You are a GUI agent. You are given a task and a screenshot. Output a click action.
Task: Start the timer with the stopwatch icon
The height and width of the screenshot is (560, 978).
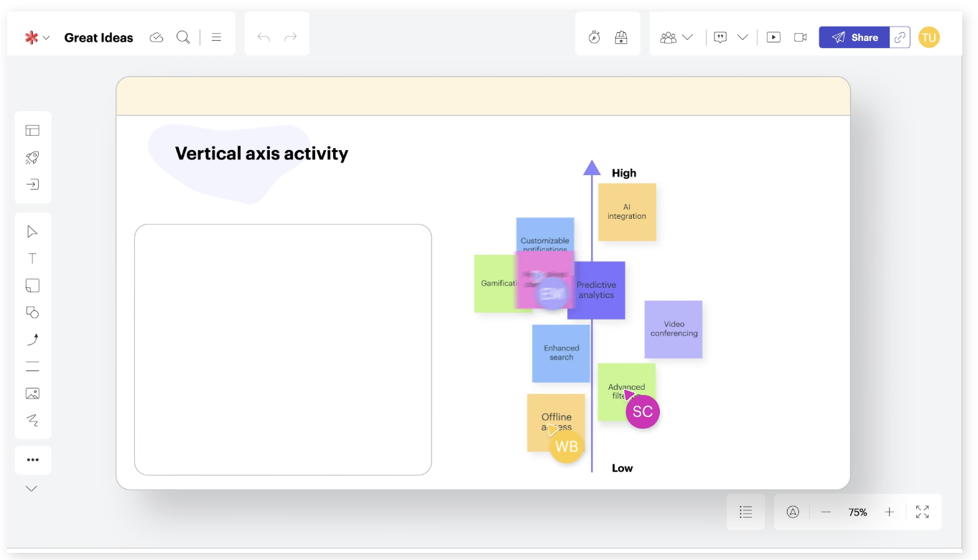(x=594, y=37)
